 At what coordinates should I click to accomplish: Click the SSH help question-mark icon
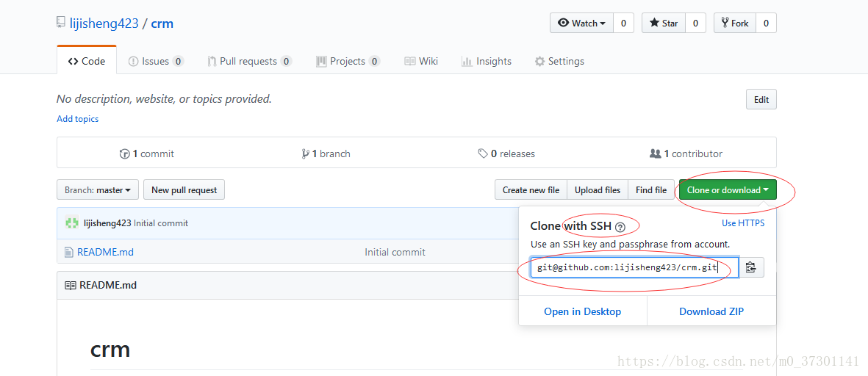pyautogui.click(x=620, y=226)
